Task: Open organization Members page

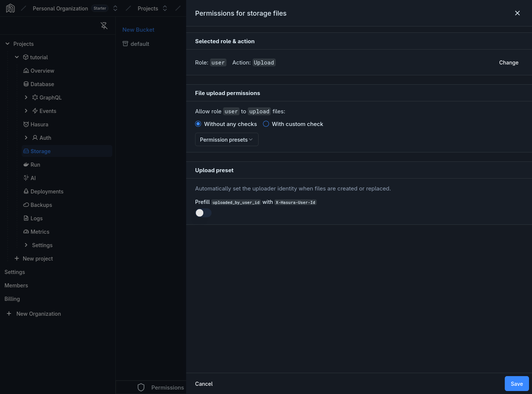Action: click(x=16, y=285)
